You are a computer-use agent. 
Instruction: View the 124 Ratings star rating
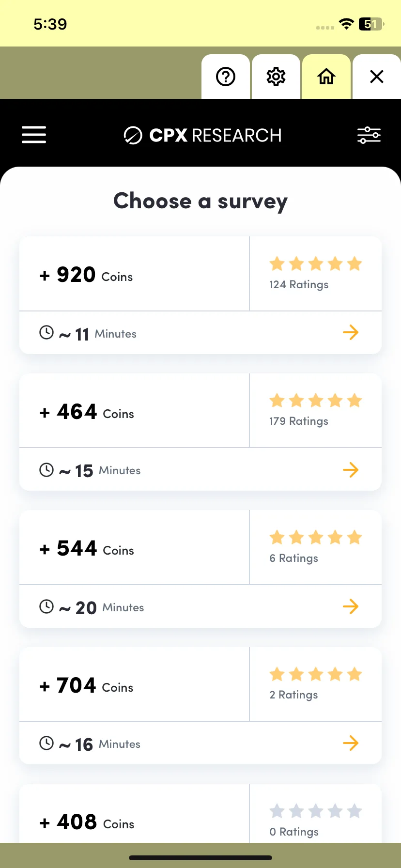click(316, 274)
